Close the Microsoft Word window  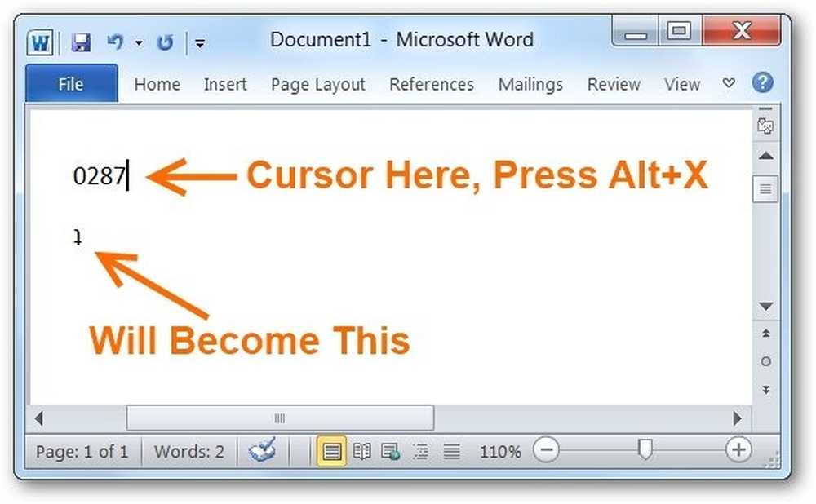742,31
